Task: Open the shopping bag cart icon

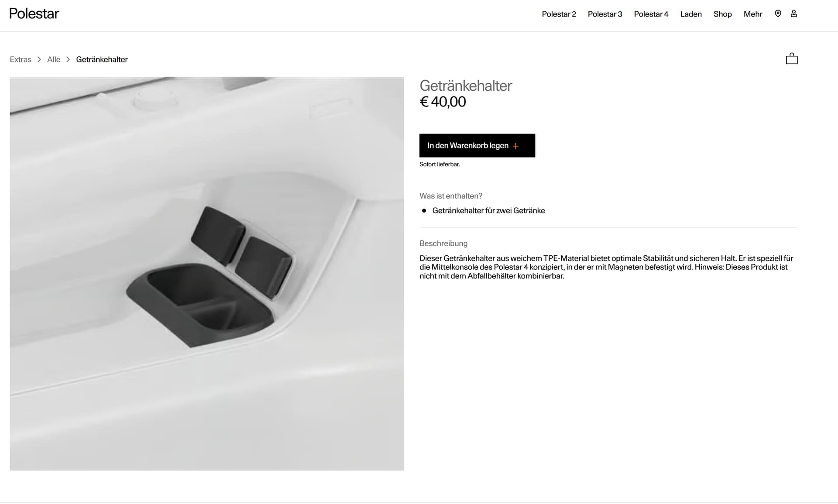Action: (791, 59)
